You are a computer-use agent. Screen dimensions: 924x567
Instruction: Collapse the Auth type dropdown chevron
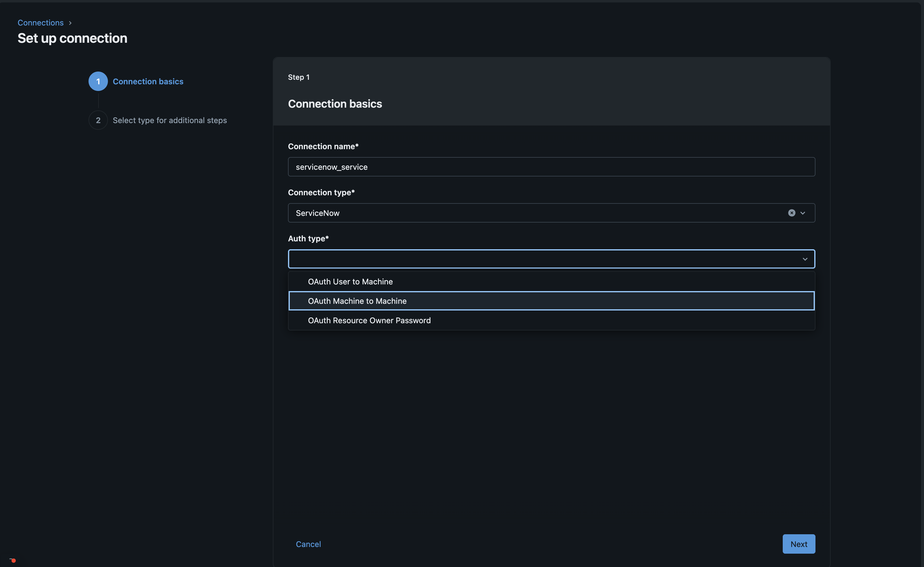805,259
